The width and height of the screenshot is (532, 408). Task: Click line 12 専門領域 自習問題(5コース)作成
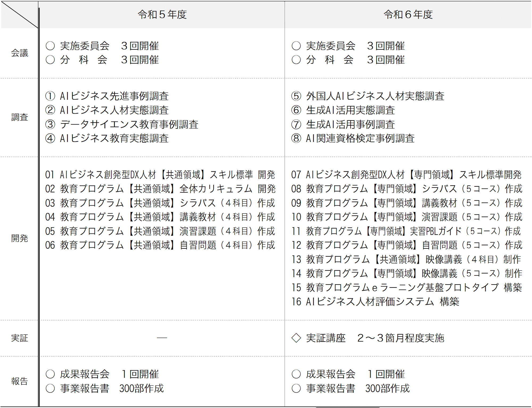pyautogui.click(x=407, y=245)
